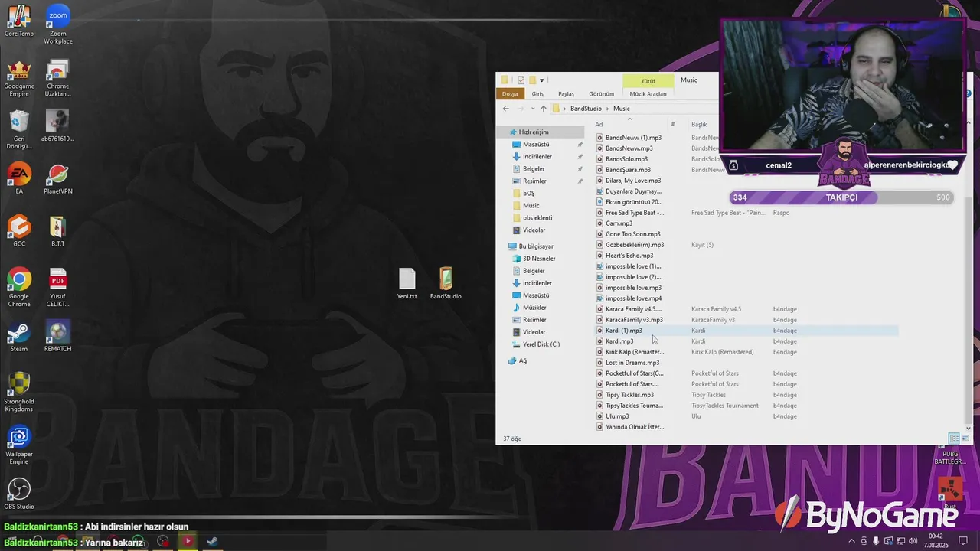
Task: Select the file Dilara, My Love.mp3
Action: click(633, 181)
